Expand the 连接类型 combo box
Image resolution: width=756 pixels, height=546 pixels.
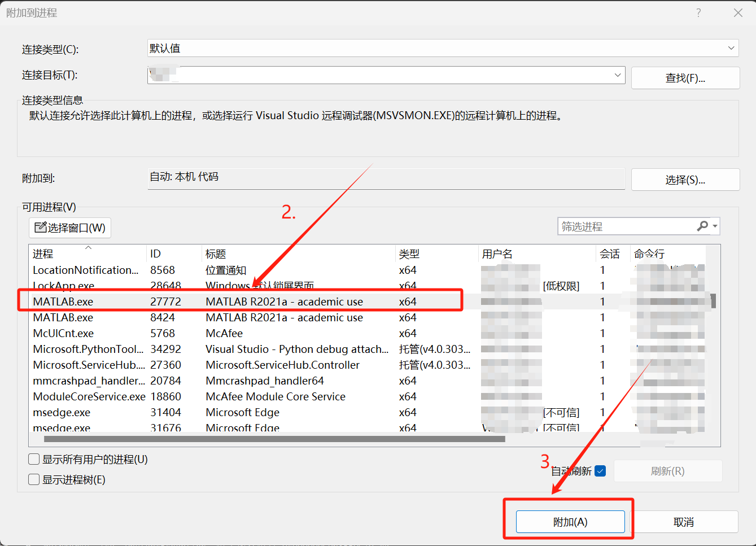(x=731, y=48)
